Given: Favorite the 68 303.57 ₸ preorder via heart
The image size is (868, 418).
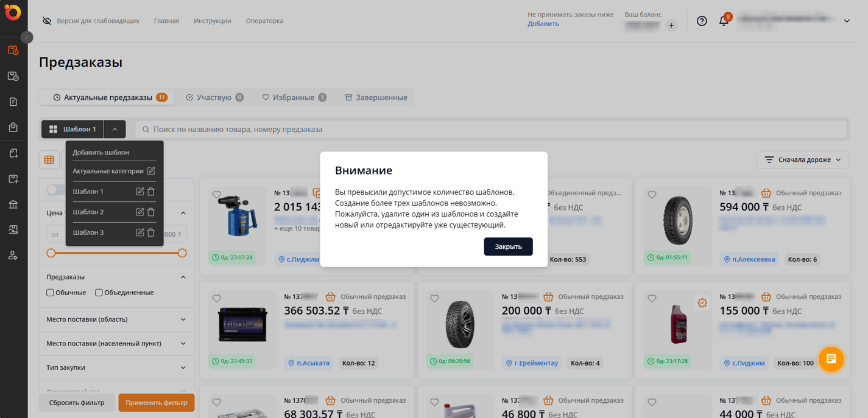Looking at the screenshot, I should (x=217, y=402).
